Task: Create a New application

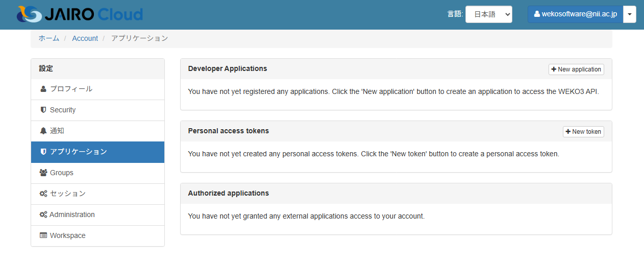Action: click(576, 69)
